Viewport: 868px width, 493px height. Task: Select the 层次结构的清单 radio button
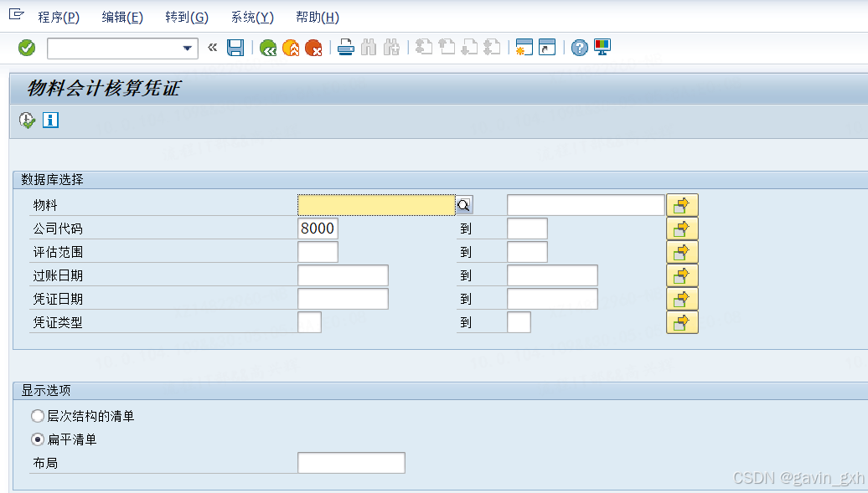pyautogui.click(x=38, y=415)
